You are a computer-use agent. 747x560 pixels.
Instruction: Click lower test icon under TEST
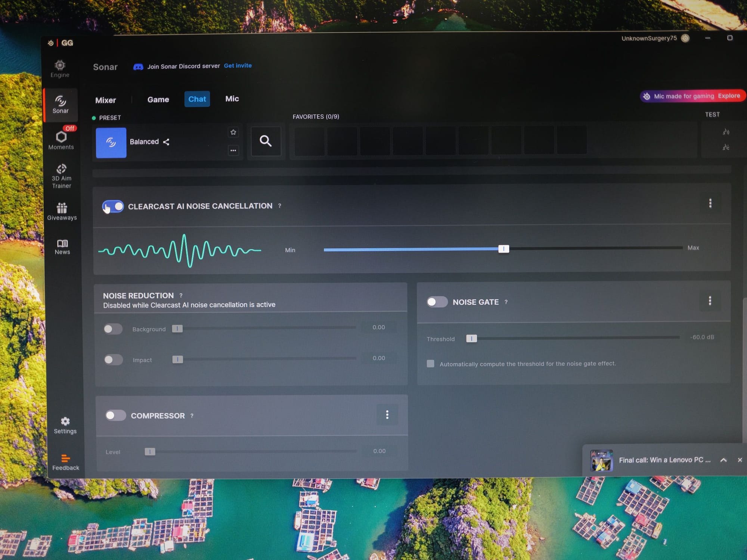726,147
